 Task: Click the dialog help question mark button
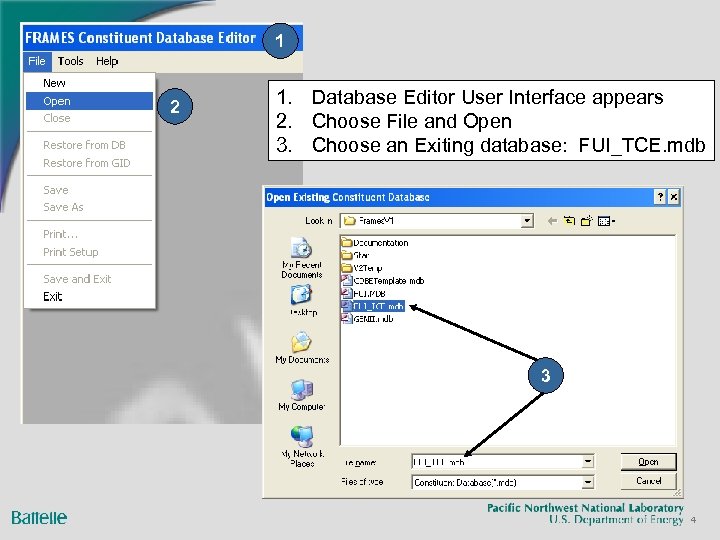click(660, 197)
